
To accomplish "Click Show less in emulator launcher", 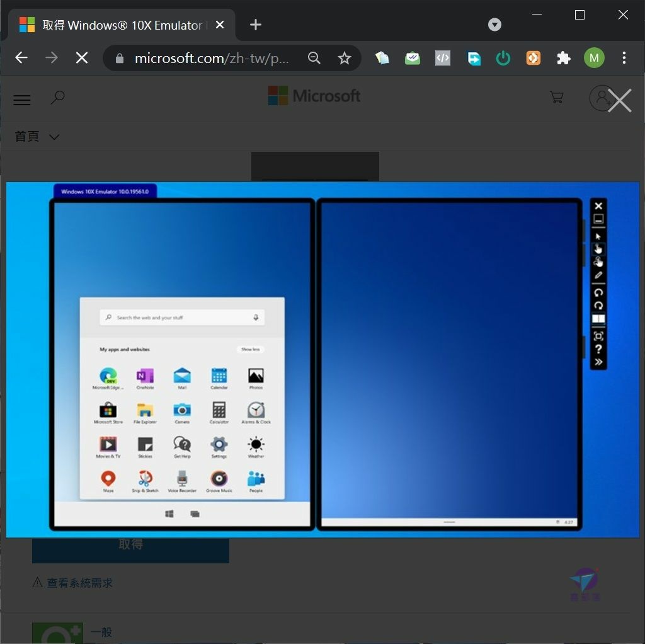I will [251, 349].
